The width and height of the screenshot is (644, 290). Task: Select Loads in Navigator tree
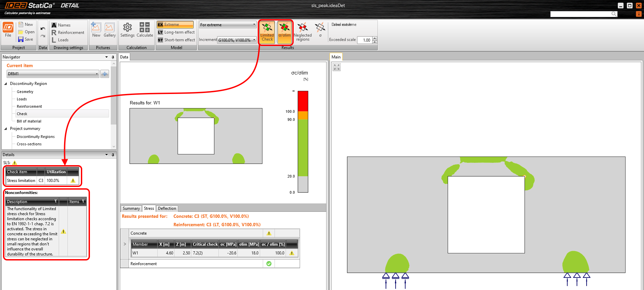click(x=22, y=99)
